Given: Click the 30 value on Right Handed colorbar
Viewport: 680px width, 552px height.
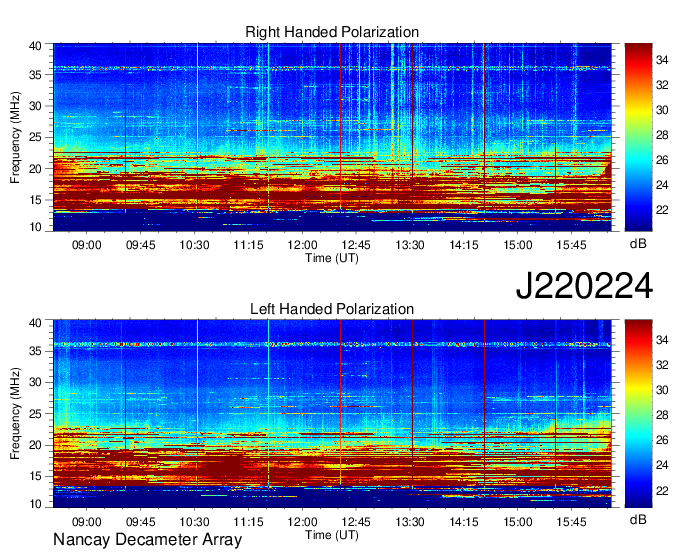Looking at the screenshot, I should point(662,110).
